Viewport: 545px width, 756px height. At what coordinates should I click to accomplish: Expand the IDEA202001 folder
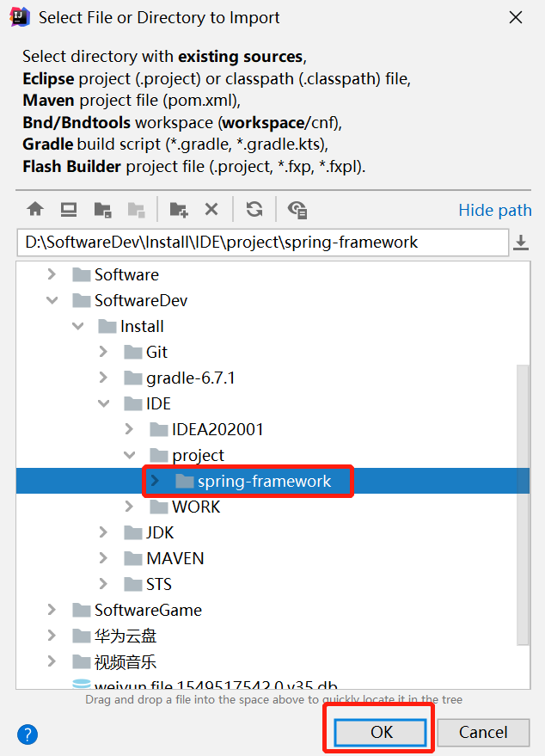(x=129, y=429)
